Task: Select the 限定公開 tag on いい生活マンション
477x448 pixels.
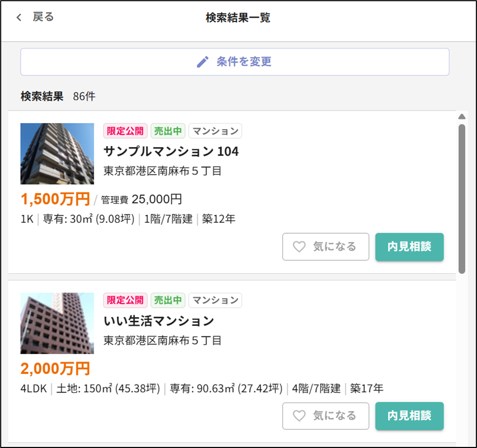Action: [x=125, y=300]
